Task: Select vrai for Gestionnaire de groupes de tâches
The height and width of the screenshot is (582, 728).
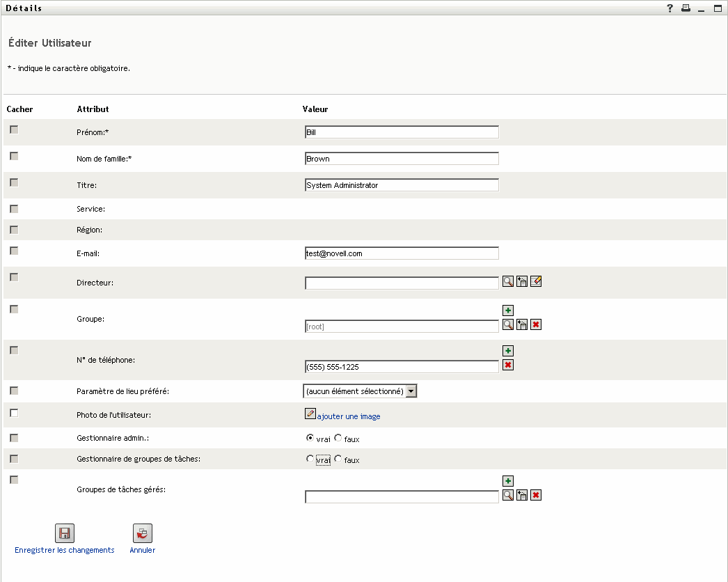Action: click(310, 459)
